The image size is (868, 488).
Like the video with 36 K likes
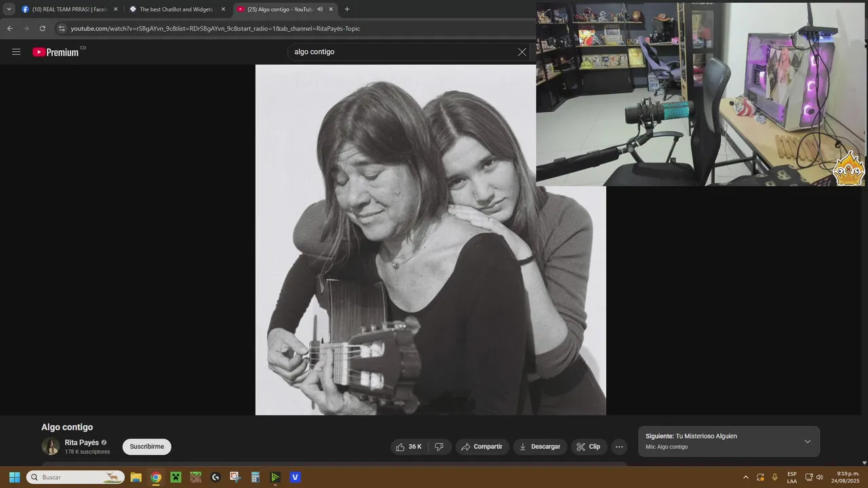(409, 447)
